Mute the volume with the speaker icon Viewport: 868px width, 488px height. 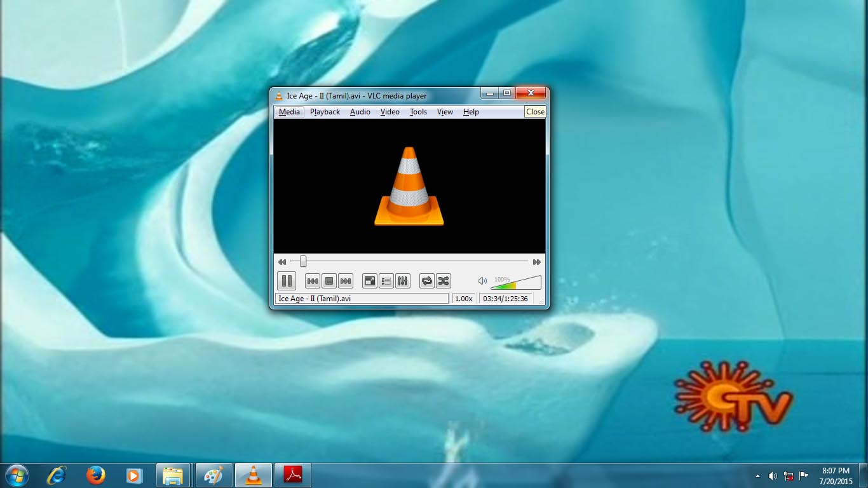click(482, 281)
